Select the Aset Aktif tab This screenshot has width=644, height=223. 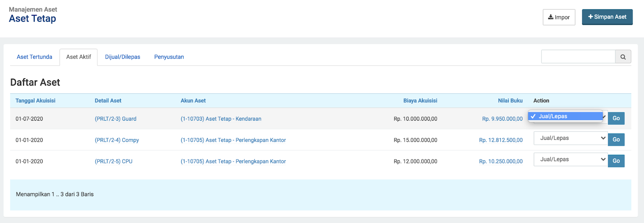(78, 57)
